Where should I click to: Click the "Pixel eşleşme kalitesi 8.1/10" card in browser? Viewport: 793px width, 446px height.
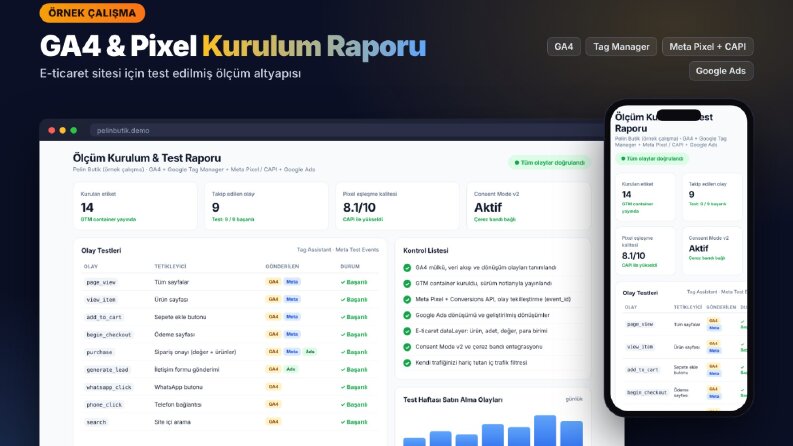(398, 206)
